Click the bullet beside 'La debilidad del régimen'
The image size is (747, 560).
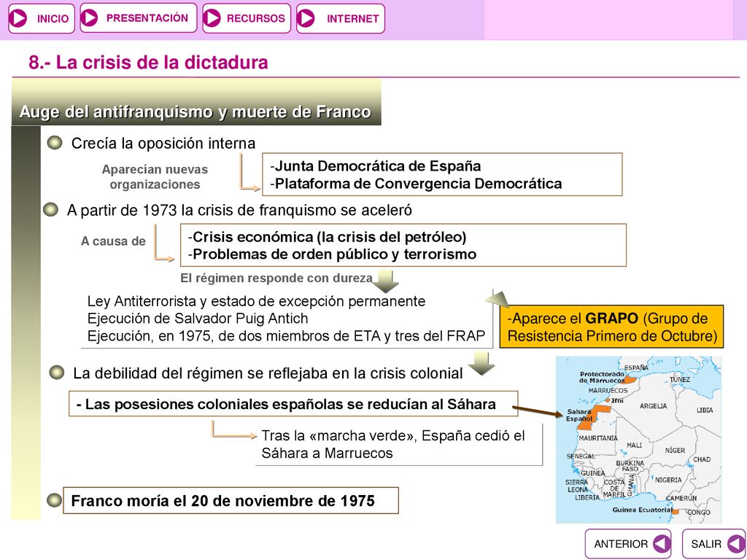[57, 373]
